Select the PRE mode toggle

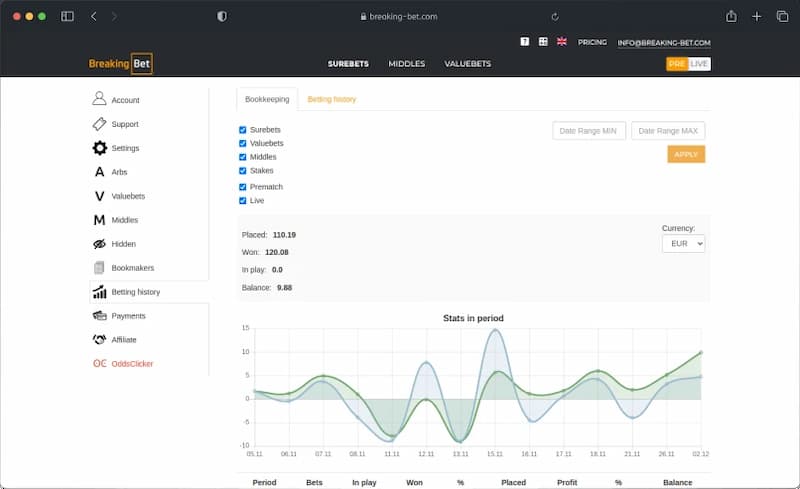[677, 64]
